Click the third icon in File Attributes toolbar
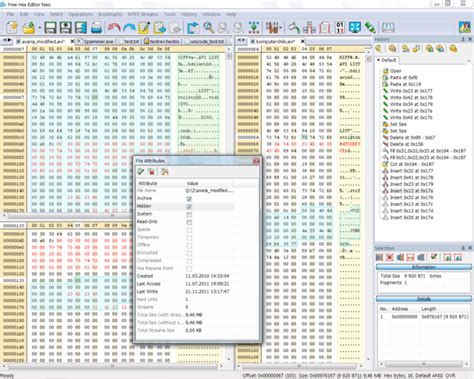The height and width of the screenshot is (379, 474). tap(164, 172)
